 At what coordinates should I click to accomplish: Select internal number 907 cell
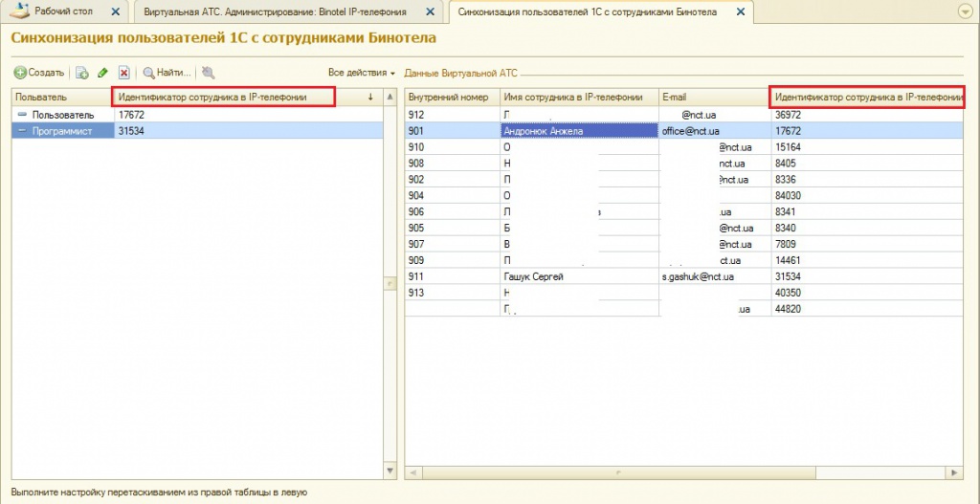(x=453, y=244)
